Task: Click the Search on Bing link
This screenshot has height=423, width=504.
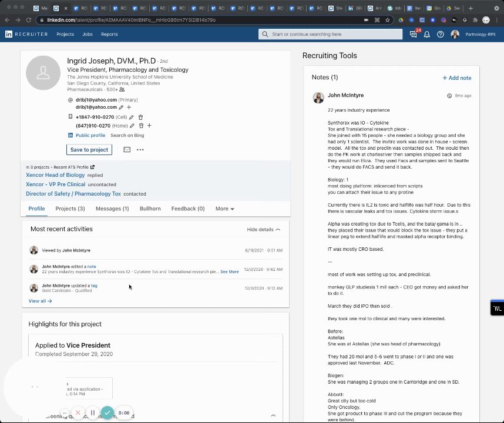Action: click(x=127, y=135)
